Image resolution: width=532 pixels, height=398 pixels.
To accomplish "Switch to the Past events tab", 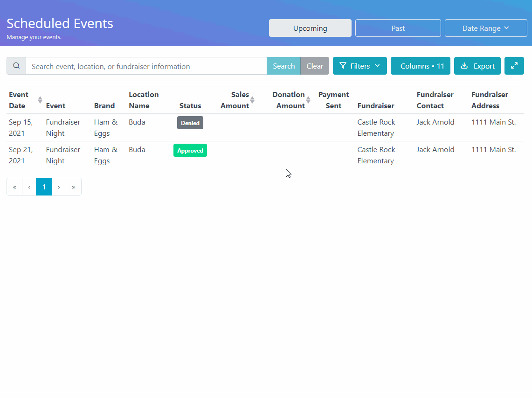I will (398, 28).
